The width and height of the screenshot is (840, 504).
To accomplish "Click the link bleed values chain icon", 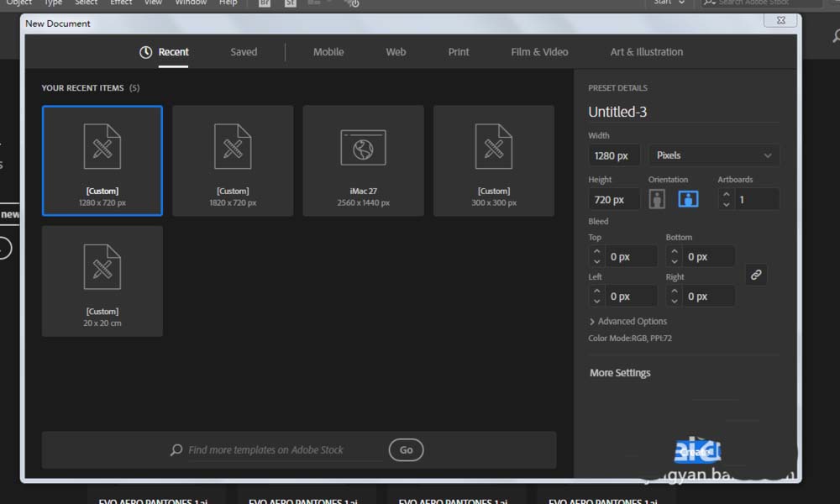I will pyautogui.click(x=755, y=275).
